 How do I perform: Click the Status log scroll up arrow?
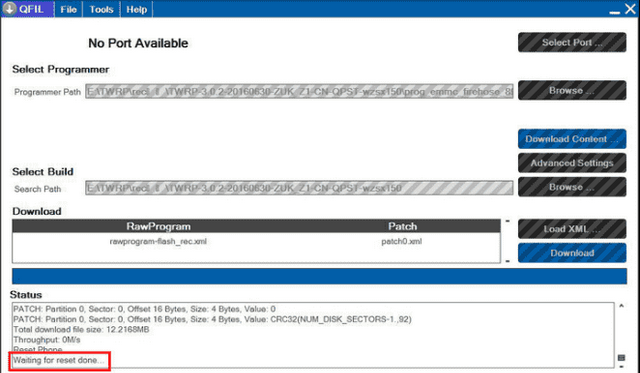(x=622, y=305)
